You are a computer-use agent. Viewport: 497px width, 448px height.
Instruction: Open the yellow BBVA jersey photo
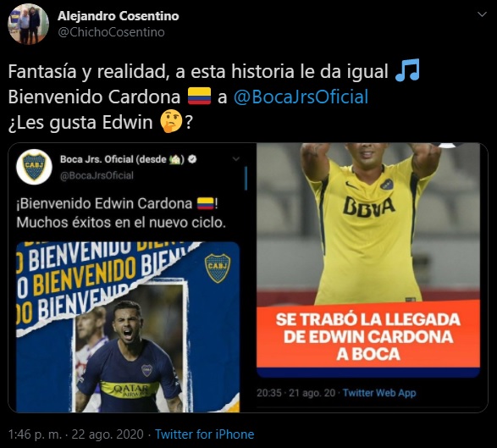[x=368, y=224]
